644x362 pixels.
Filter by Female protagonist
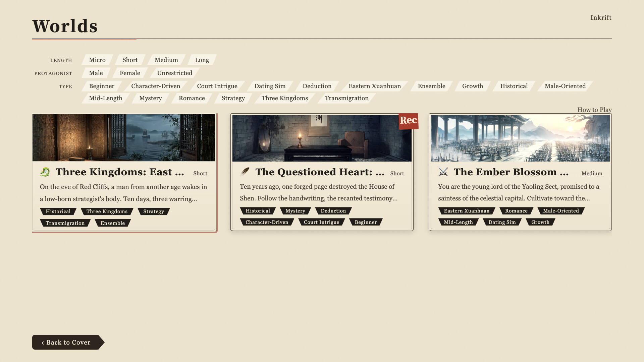130,73
